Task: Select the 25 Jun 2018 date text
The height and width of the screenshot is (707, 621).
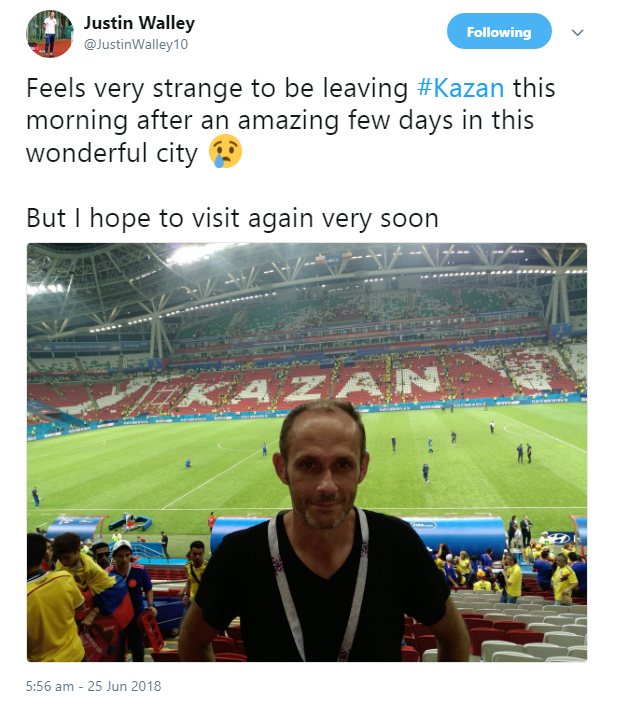Action: [124, 686]
